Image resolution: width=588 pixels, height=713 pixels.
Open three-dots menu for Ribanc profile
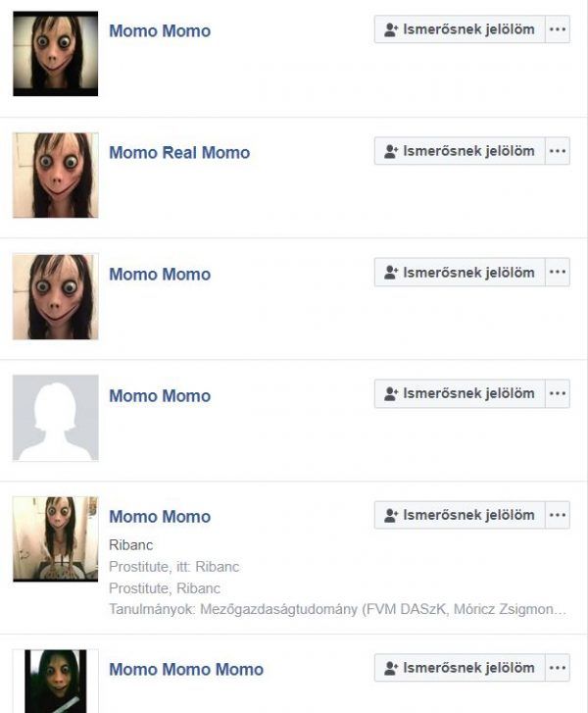[x=558, y=515]
